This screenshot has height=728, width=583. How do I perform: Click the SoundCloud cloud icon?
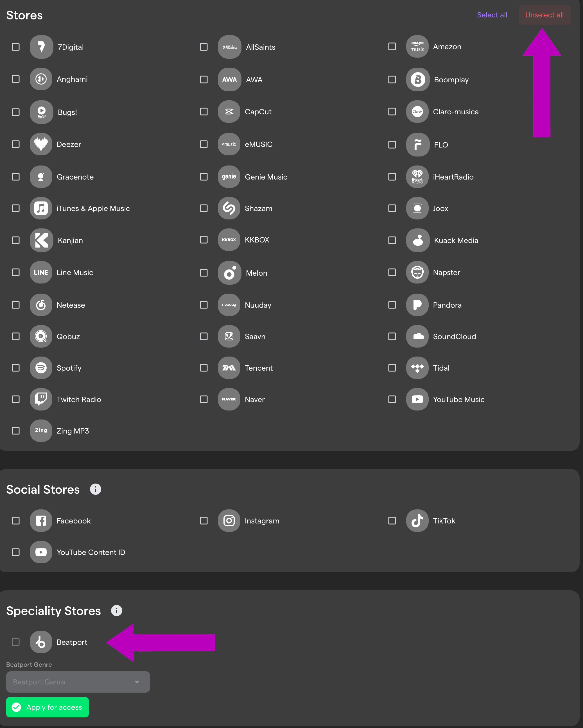click(417, 336)
